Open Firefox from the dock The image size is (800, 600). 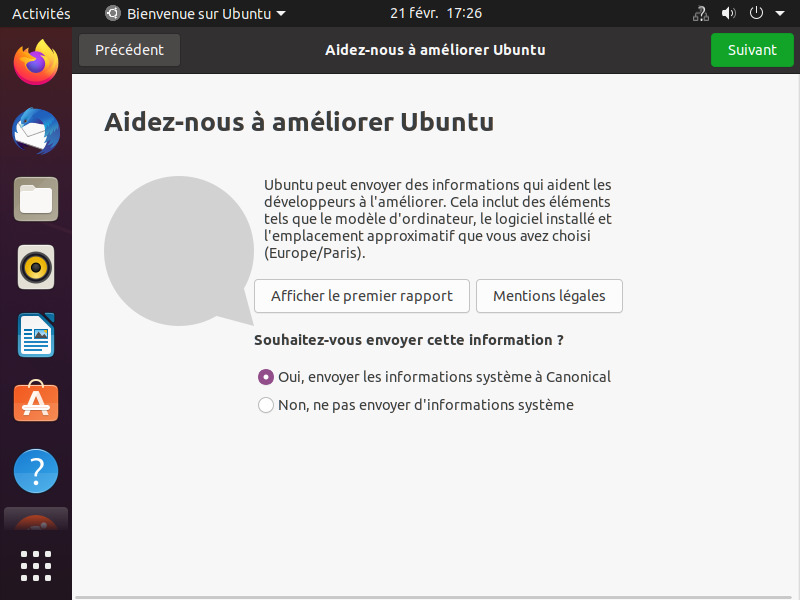(36, 63)
